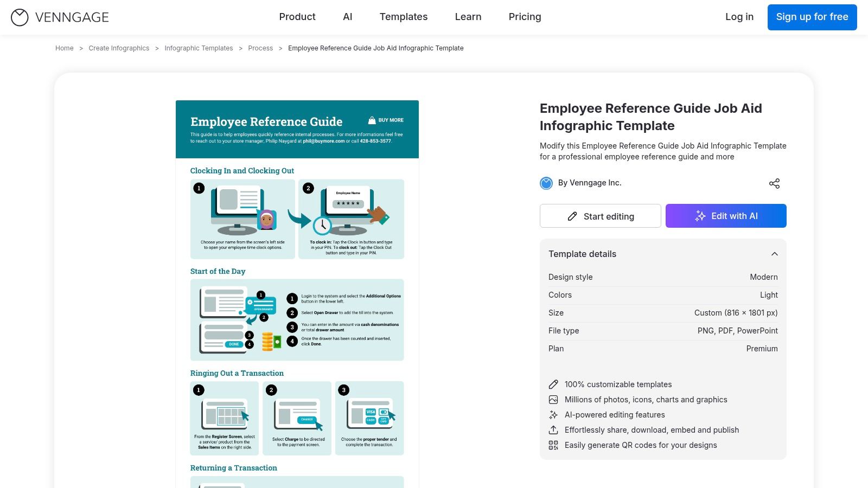The height and width of the screenshot is (488, 868).
Task: Click the Venngage clock logo icon
Action: (x=20, y=17)
